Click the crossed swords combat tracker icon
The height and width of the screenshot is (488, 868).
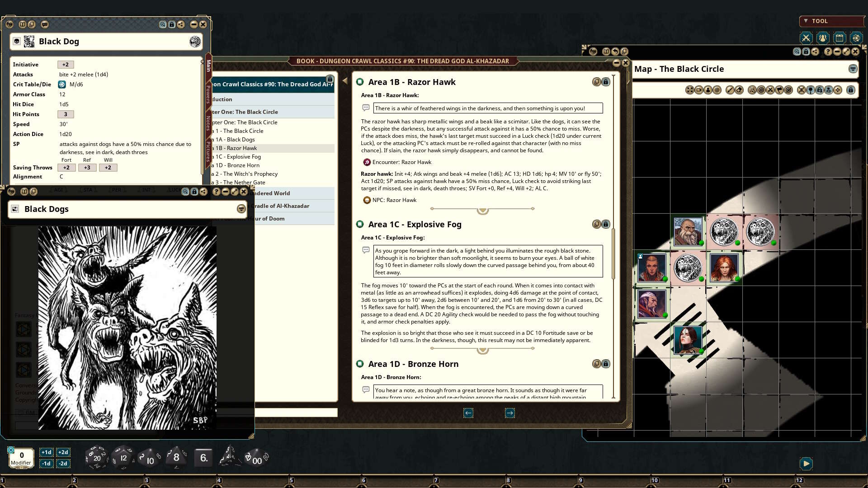pyautogui.click(x=806, y=38)
